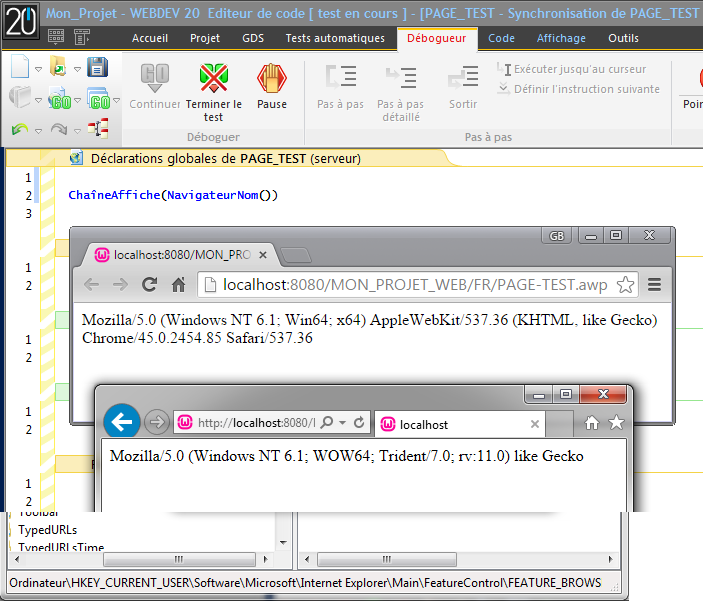Run the project GO test icon
This screenshot has height=601, width=703.
coord(99,99)
